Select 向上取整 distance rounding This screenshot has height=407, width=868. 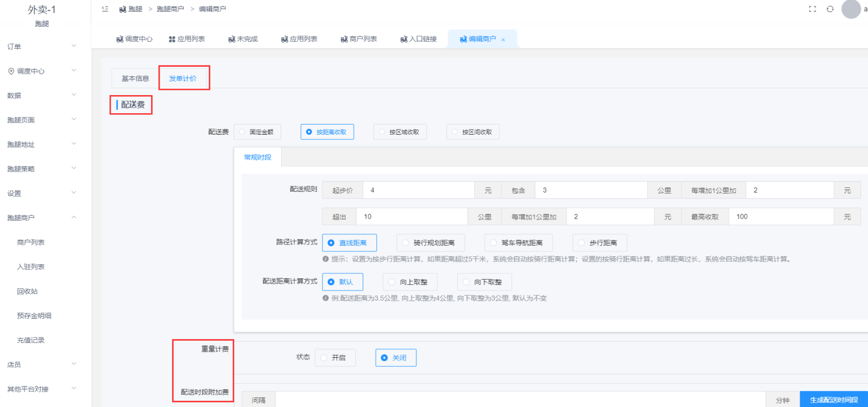tap(410, 281)
